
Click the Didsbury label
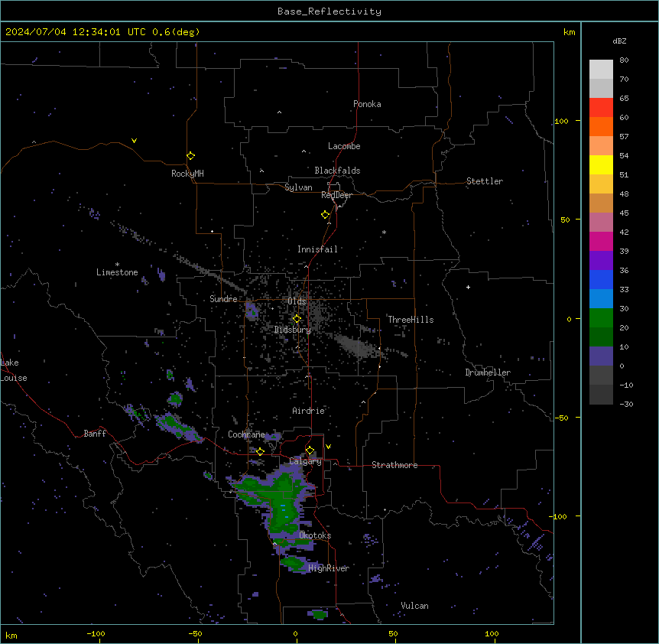(x=293, y=330)
